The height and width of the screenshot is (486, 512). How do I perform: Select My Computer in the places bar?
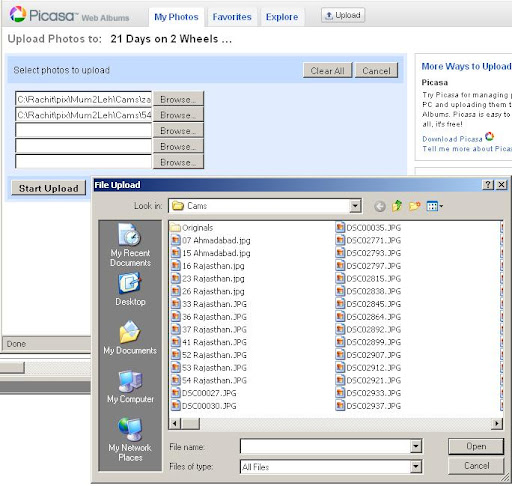(130, 387)
